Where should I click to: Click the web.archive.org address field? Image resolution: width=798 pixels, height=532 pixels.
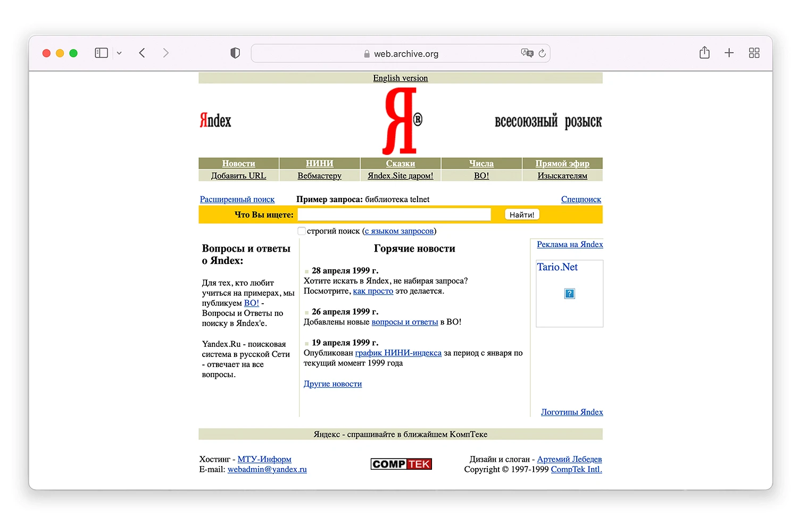[x=401, y=53]
